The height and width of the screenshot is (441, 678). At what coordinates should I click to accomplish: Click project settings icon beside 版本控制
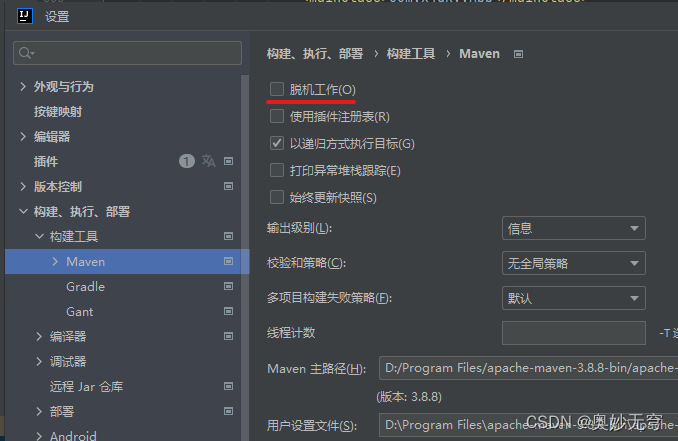click(x=228, y=186)
